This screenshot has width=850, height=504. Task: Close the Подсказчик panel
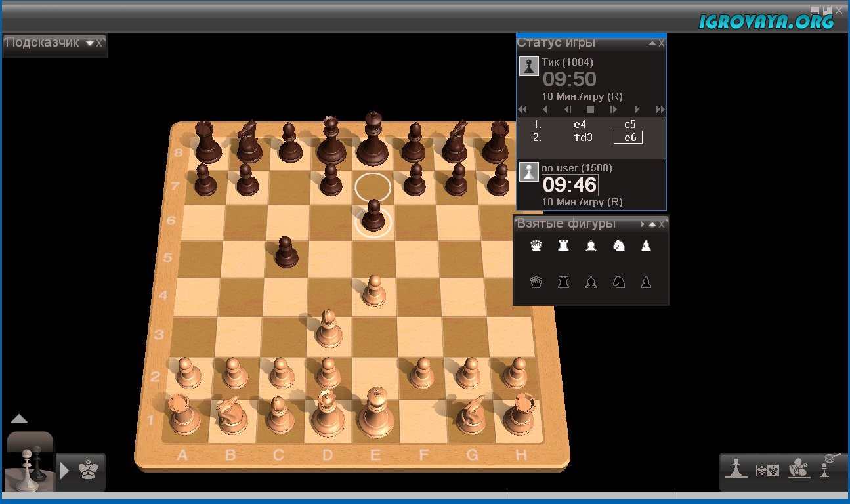pyautogui.click(x=99, y=43)
